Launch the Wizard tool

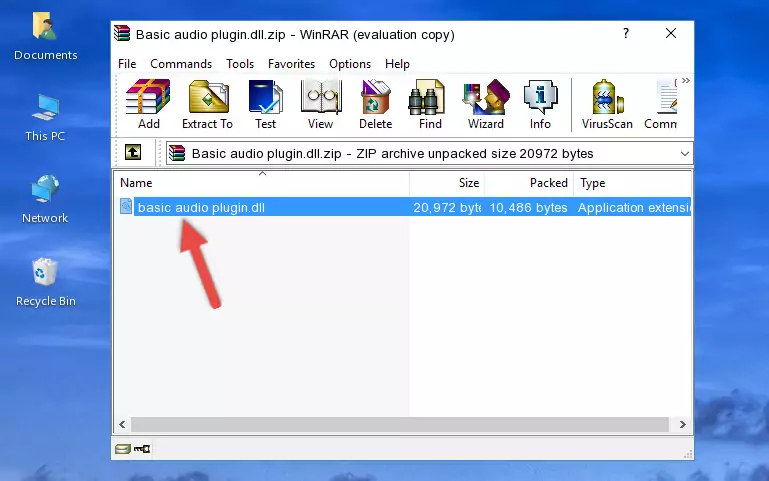(x=486, y=104)
